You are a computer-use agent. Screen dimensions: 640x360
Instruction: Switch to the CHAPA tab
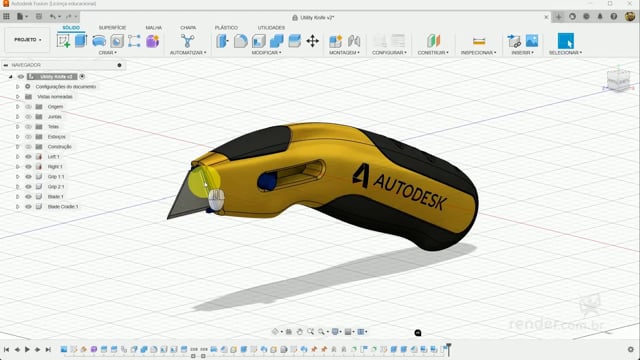(x=188, y=27)
